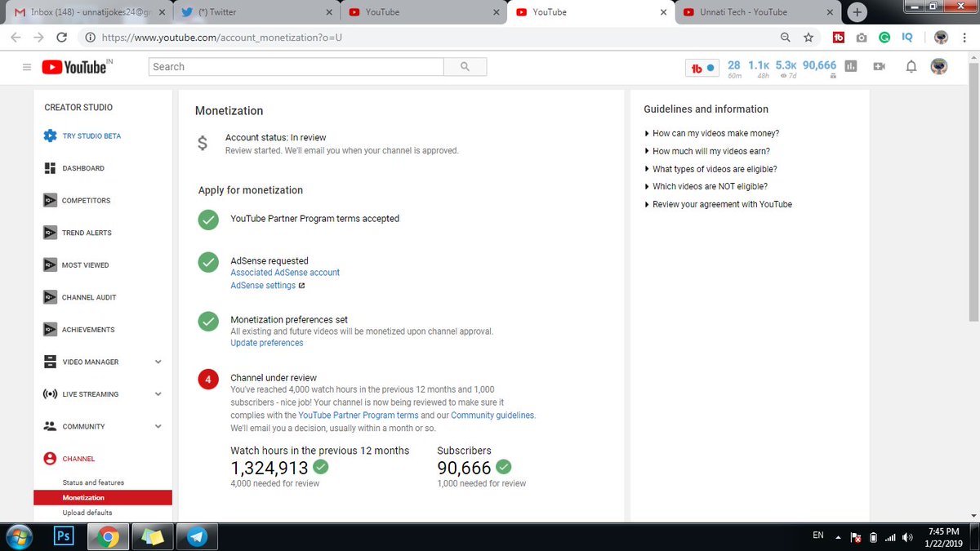Viewport: 980px width, 551px height.
Task: Open the YouTube account avatar menu
Action: (940, 67)
